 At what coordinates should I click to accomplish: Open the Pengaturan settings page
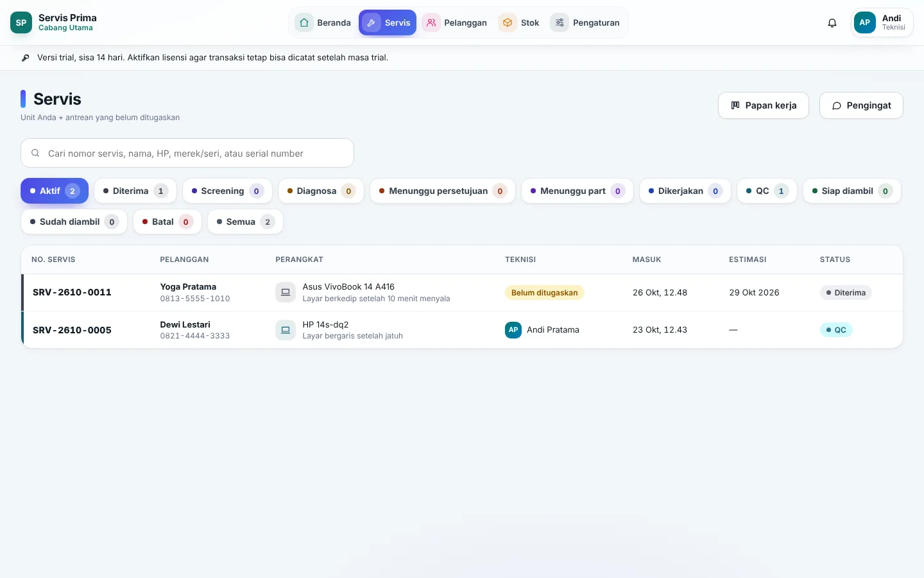[585, 22]
